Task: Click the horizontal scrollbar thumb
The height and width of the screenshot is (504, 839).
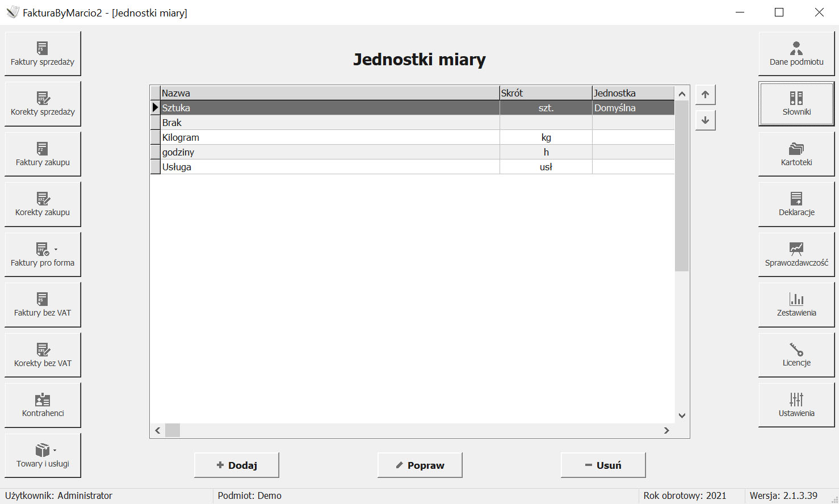Action: (173, 431)
